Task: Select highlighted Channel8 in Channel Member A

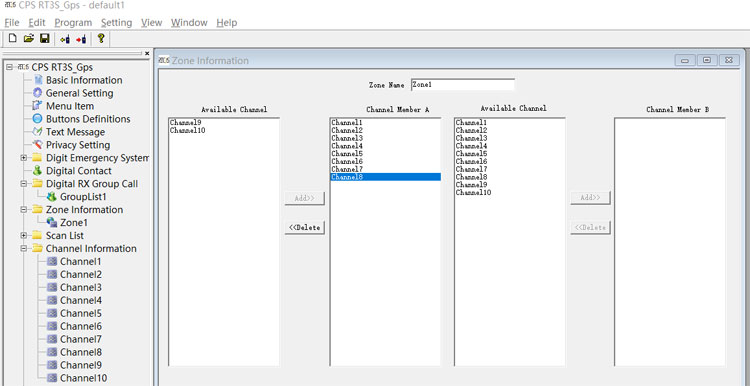Action: tap(386, 177)
